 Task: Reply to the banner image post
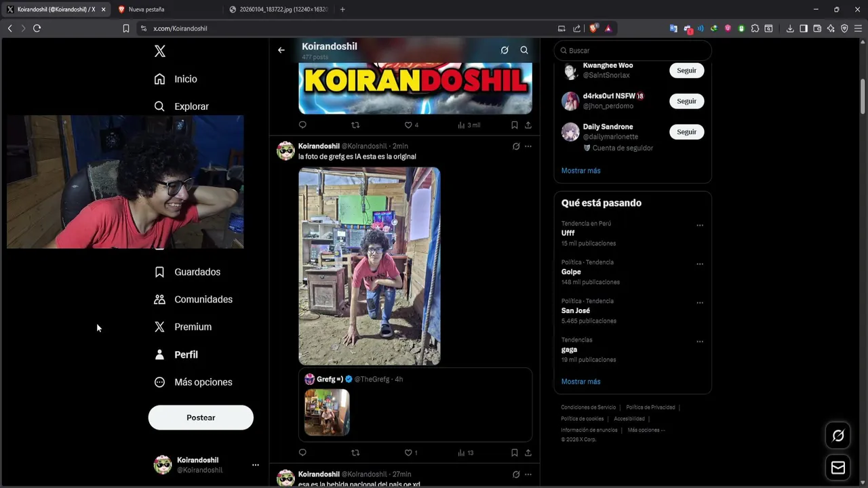(302, 125)
